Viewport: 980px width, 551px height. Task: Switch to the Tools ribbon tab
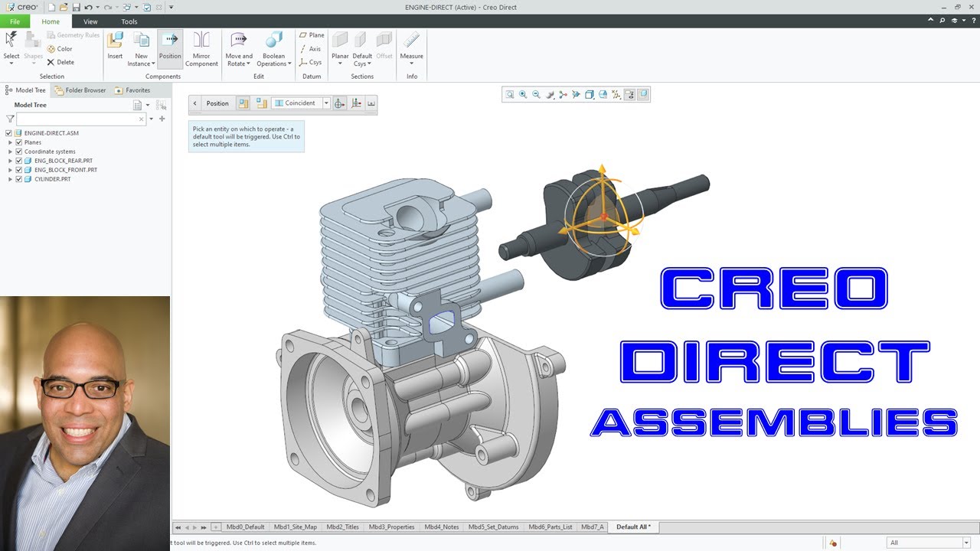pyautogui.click(x=129, y=21)
